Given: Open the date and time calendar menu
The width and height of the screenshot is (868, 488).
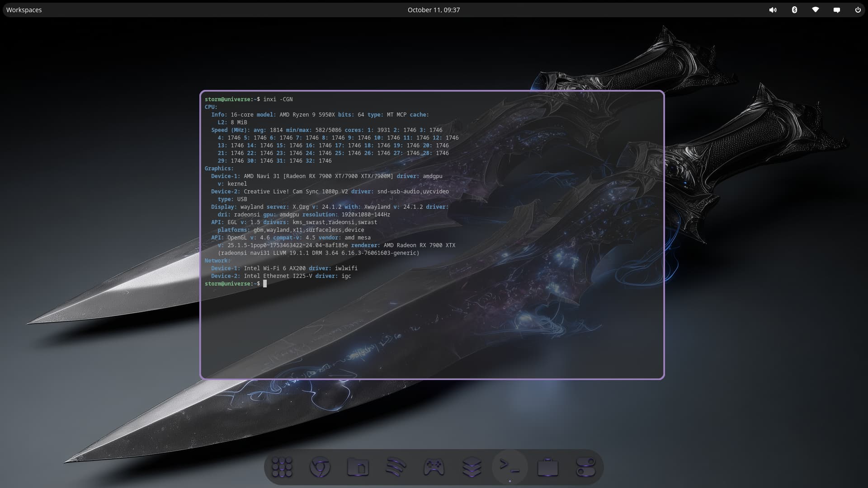Looking at the screenshot, I should coord(434,10).
